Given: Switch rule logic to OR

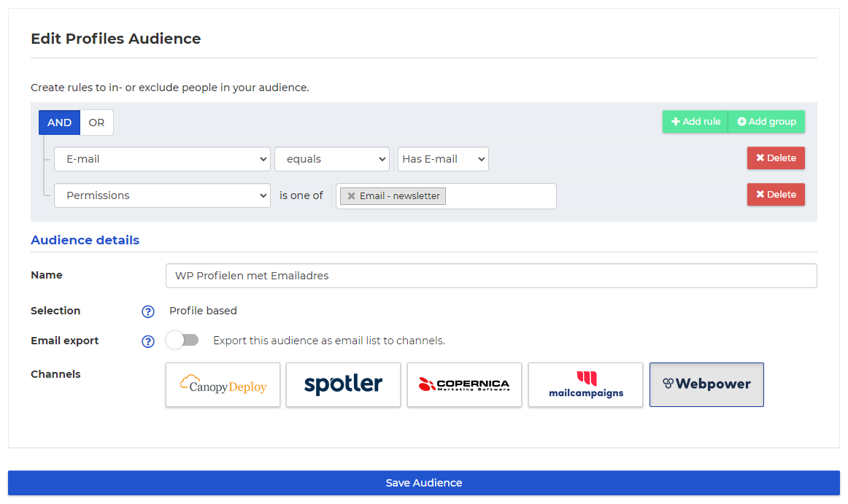Looking at the screenshot, I should [97, 123].
